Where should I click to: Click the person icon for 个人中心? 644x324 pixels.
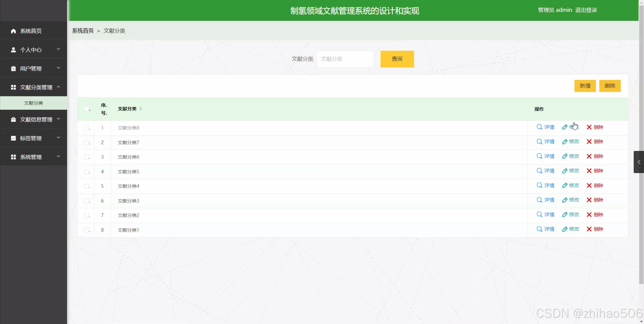click(13, 50)
